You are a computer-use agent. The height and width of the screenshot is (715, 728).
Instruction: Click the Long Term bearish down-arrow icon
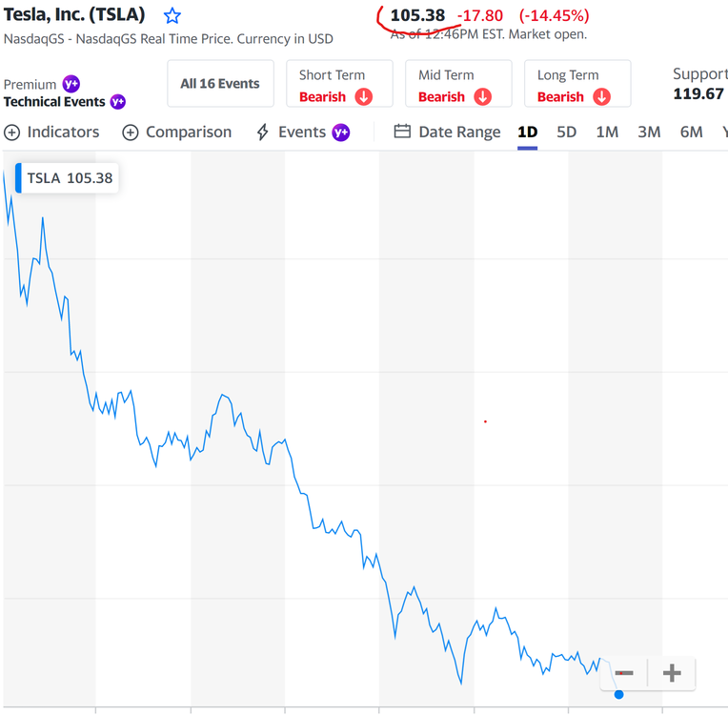click(601, 97)
